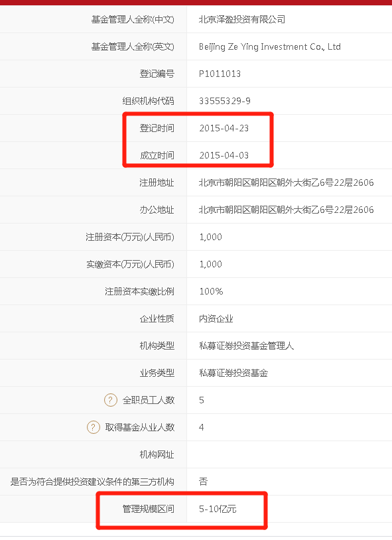The width and height of the screenshot is (392, 540).
Task: Click the 登记时间 label
Action: pos(157,128)
